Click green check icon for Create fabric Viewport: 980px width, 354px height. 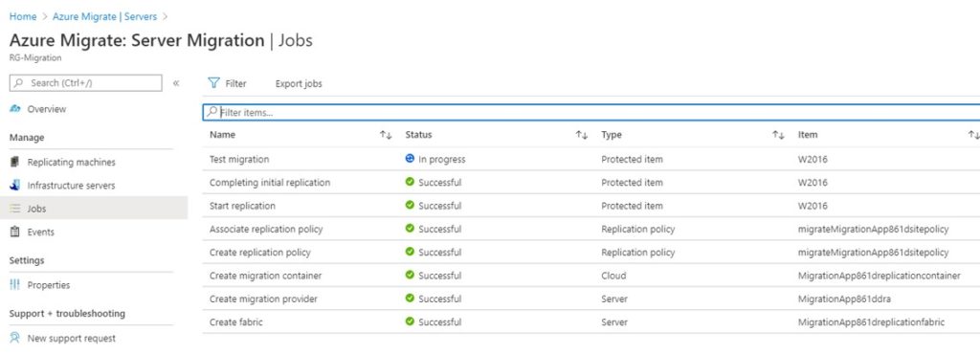point(410,321)
